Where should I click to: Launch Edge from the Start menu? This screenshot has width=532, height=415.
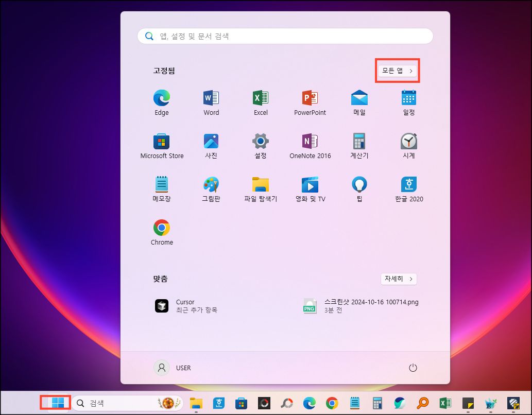tap(161, 101)
